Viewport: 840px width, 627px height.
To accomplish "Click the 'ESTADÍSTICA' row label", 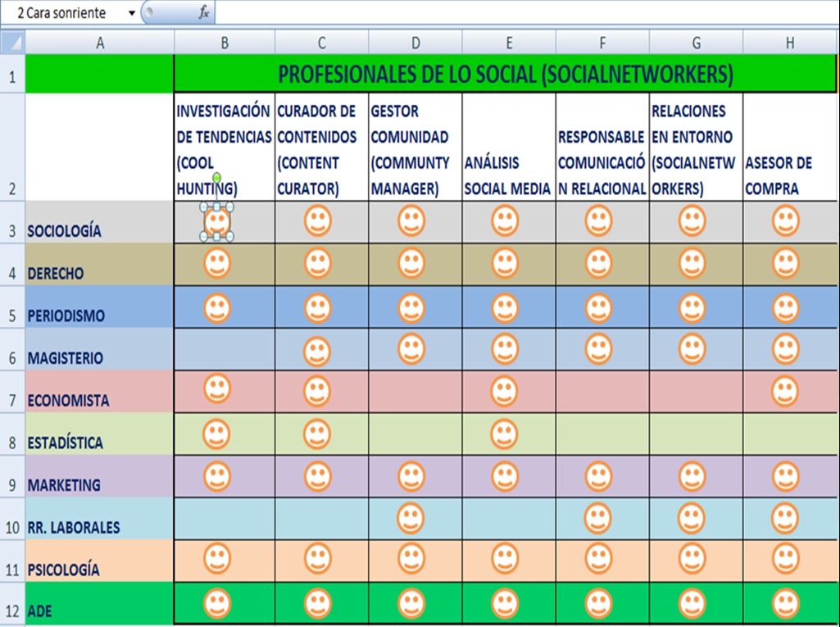I will click(66, 443).
